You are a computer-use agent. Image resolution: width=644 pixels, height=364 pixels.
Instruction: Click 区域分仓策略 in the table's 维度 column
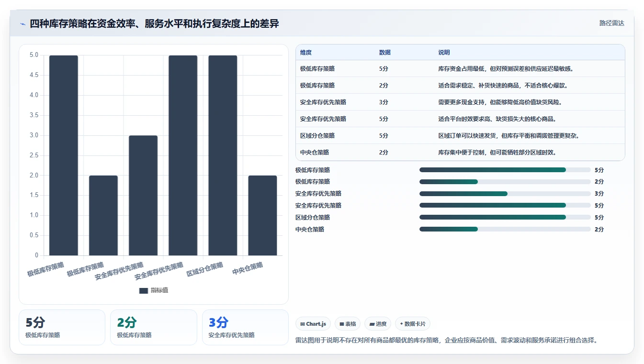point(317,136)
